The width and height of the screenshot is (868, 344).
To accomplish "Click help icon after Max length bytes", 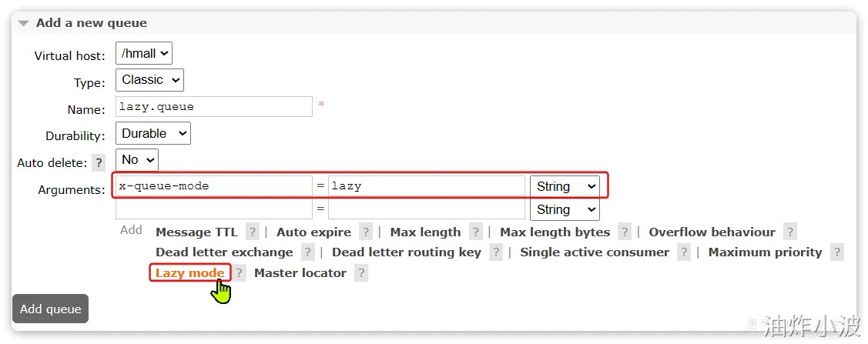I will pyautogui.click(x=624, y=232).
